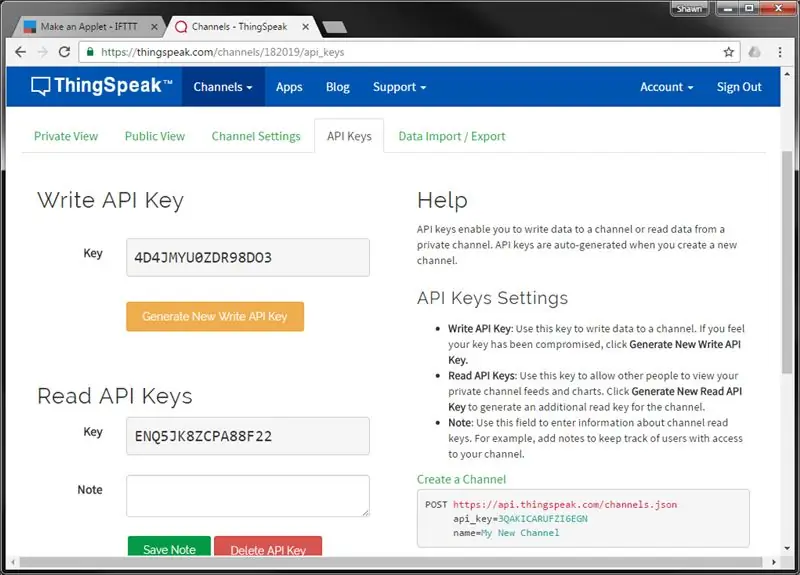Expand the Support dropdown
This screenshot has width=800, height=575.
point(399,87)
